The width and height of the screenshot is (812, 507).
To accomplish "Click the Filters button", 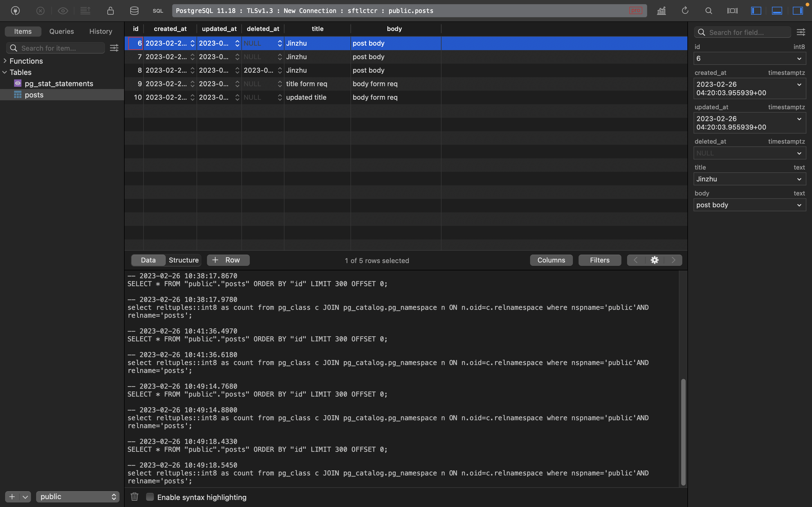I will 600,260.
